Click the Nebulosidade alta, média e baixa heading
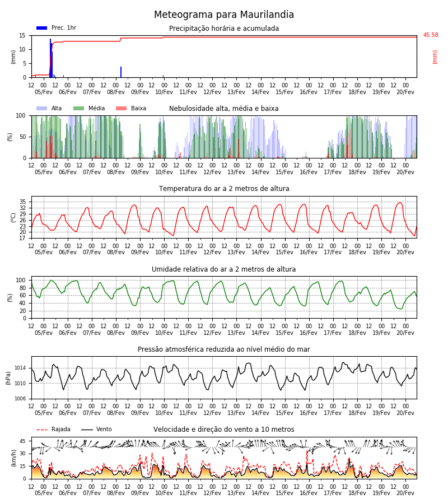 [x=223, y=109]
